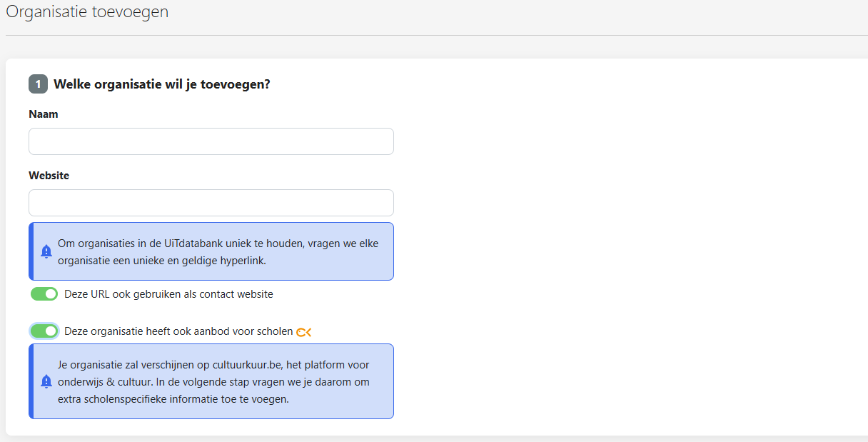Click the blue accent bar of hyperlink notice
Image resolution: width=868 pixels, height=442 pixels.
pyautogui.click(x=31, y=251)
